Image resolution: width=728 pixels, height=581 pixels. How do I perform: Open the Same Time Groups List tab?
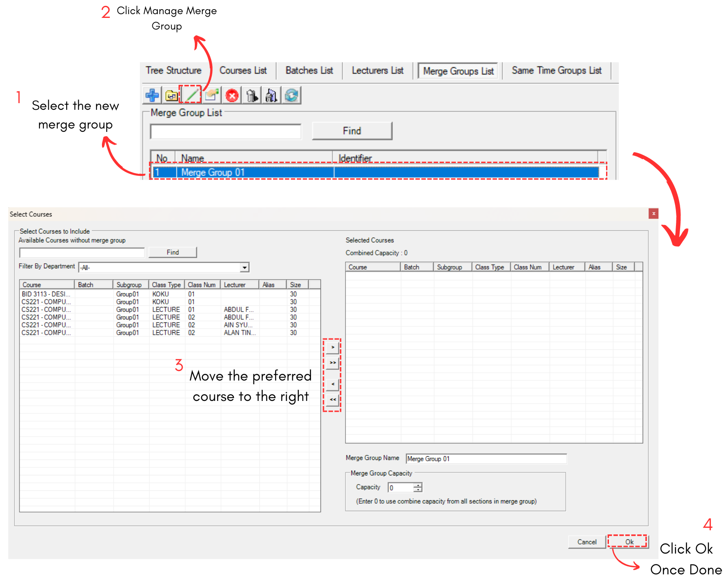pos(557,71)
